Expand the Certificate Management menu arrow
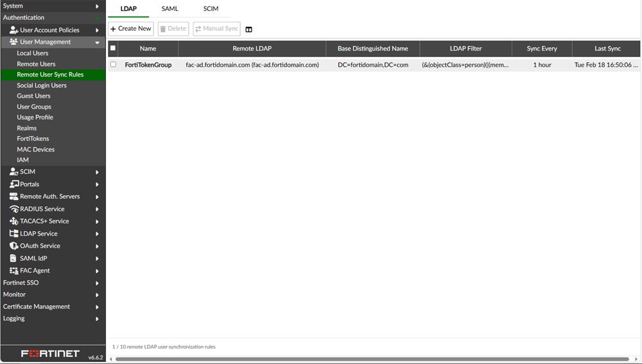The width and height of the screenshot is (642, 364). click(97, 307)
